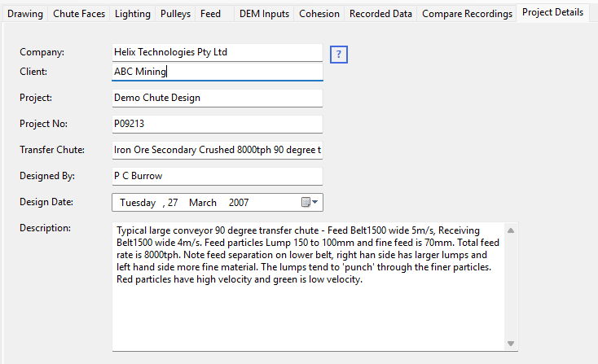598x364 pixels.
Task: Go to the Pulleys tab
Action: pyautogui.click(x=175, y=14)
